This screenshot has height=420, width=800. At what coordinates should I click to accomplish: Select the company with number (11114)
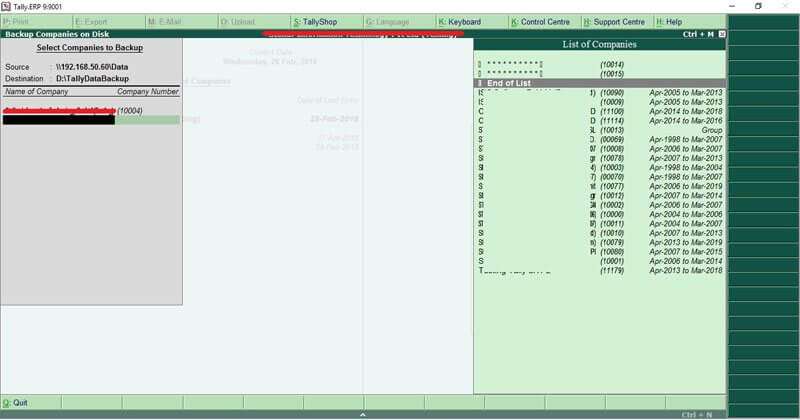coord(599,121)
